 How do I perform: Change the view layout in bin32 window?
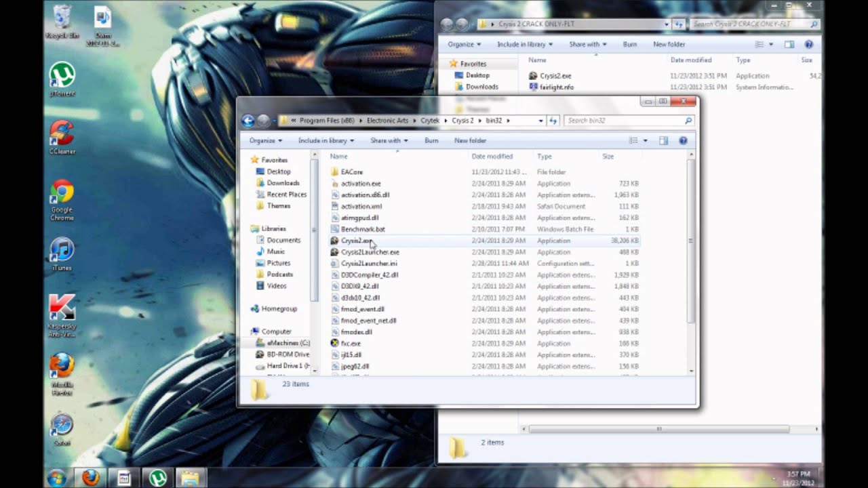click(633, 140)
